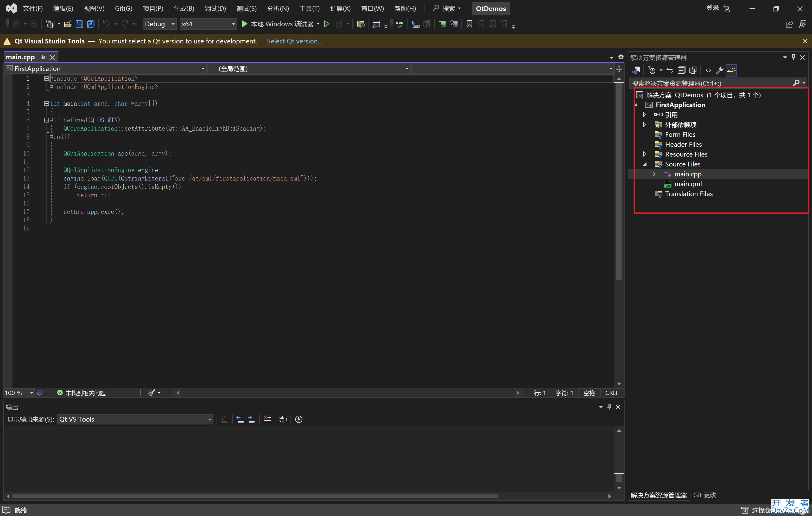Go to previous message in Output panel
This screenshot has height=516, width=812.
[x=240, y=419]
